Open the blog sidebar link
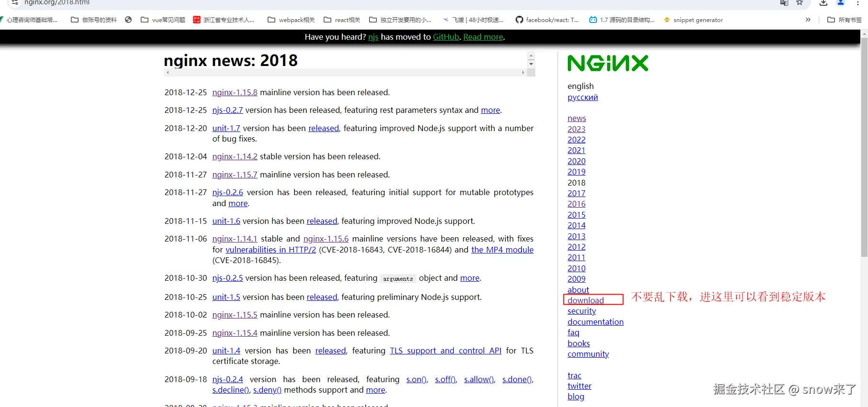Screen dimensions: 868x407 coord(576,396)
